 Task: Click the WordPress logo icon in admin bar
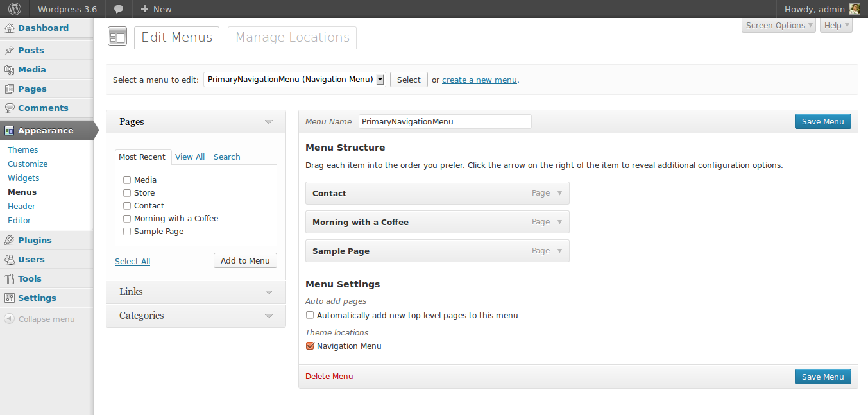(x=15, y=9)
